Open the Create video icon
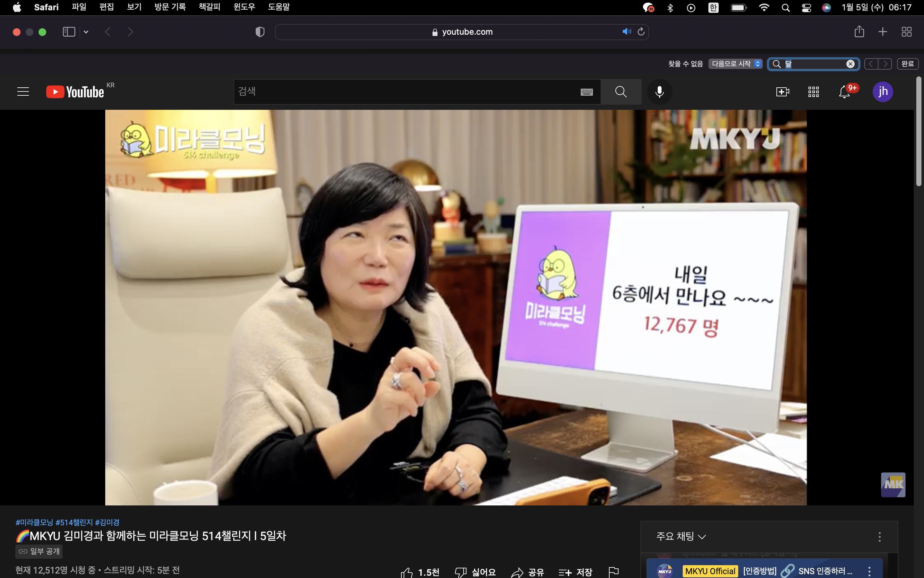924x578 pixels. click(x=782, y=92)
